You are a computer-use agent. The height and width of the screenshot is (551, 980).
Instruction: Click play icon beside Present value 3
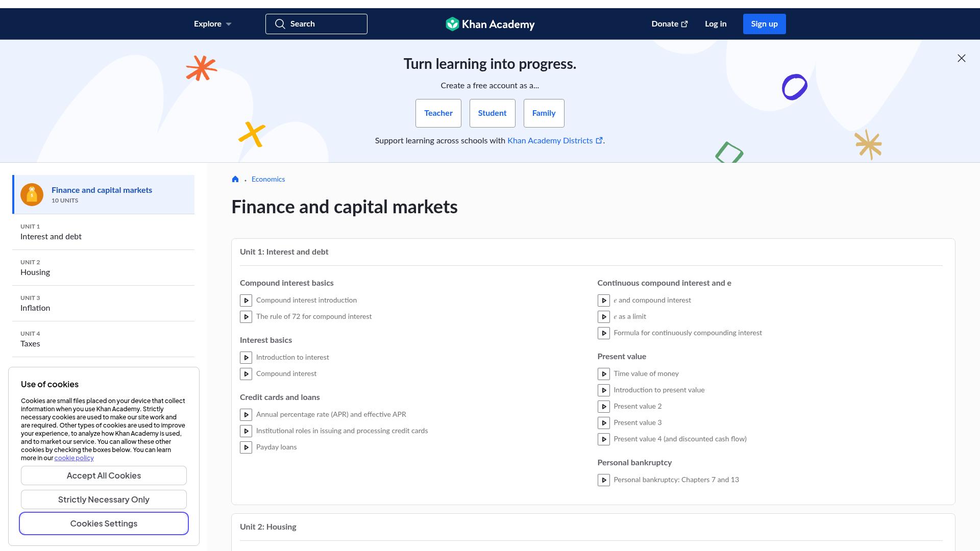coord(604,423)
